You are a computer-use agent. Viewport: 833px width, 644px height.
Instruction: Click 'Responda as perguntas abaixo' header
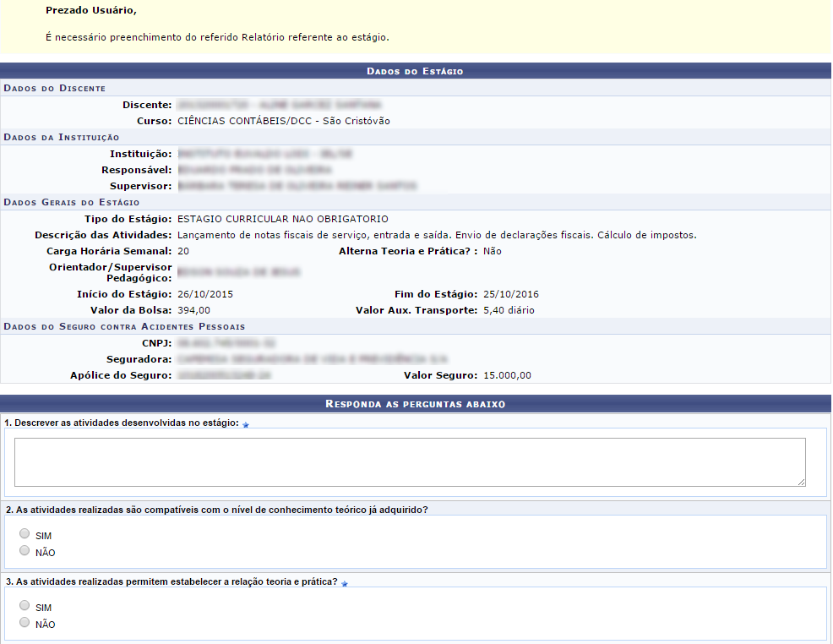pyautogui.click(x=415, y=404)
